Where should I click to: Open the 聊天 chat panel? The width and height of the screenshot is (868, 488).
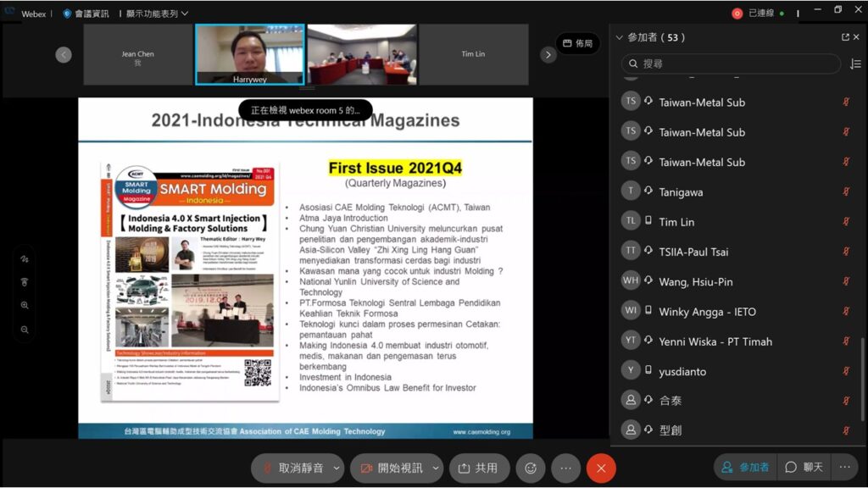pos(804,468)
